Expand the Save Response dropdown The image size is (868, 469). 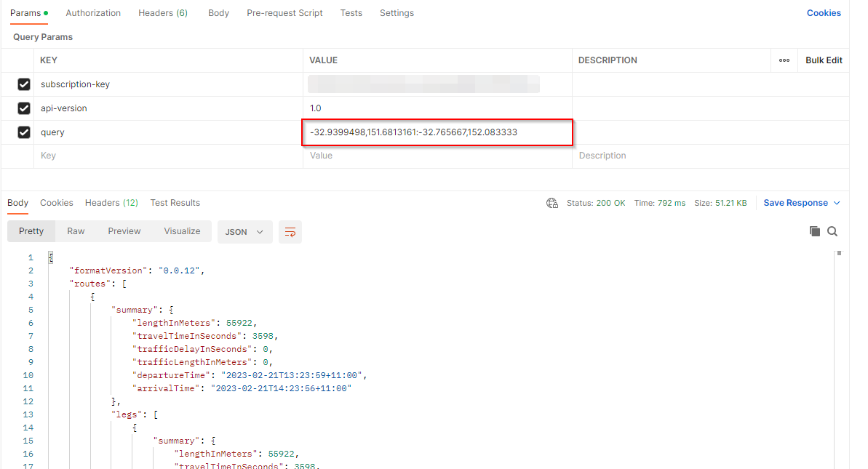(x=801, y=203)
